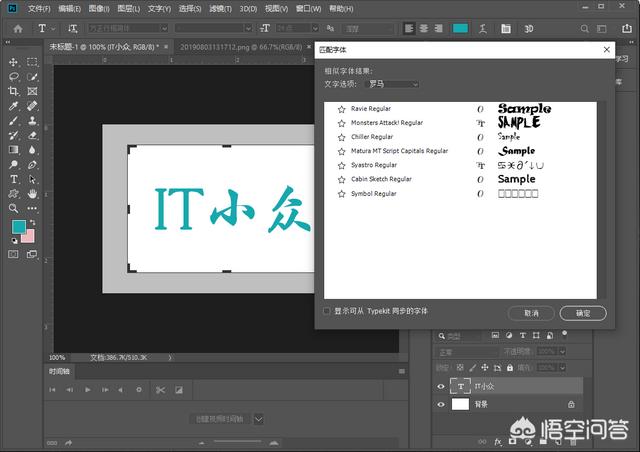Click the search icon in options bar

[584, 29]
